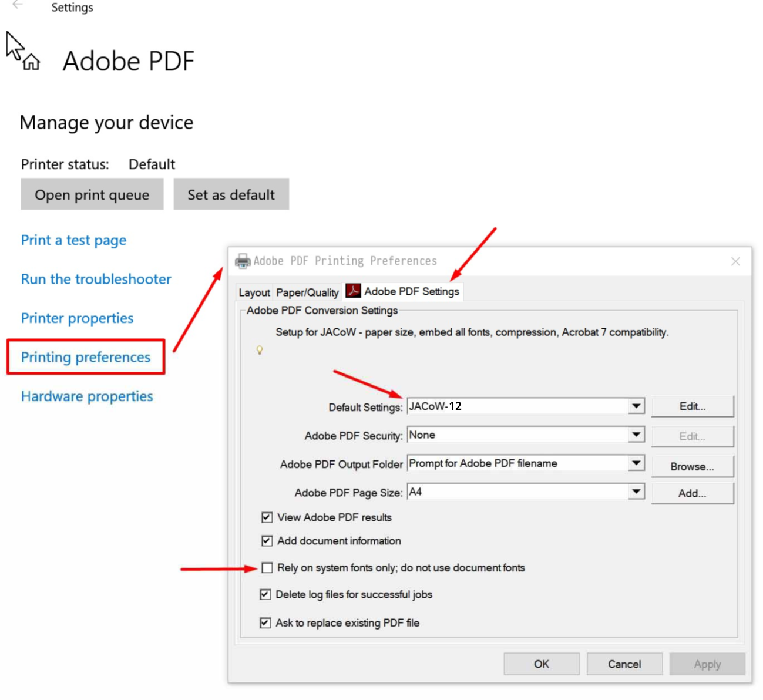
Task: Click the Home icon beside Adobe PDF
Action: (x=31, y=62)
